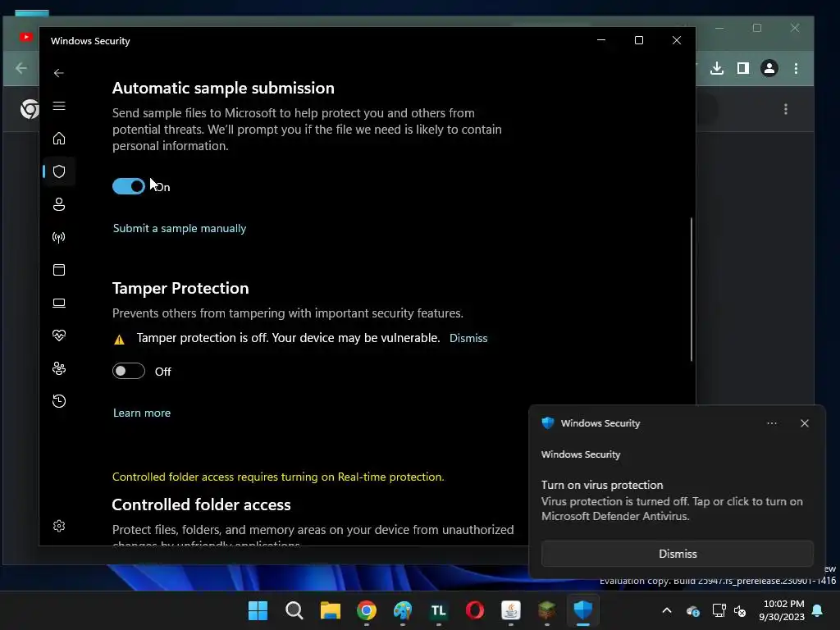840x630 pixels.
Task: Turn off Automatic sample submission toggle
Action: point(129,186)
